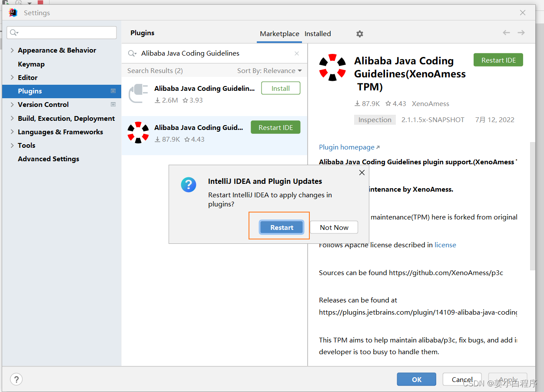544x392 pixels.
Task: Click the plugins.jetbrains.com releases URL text
Action: pyautogui.click(x=418, y=312)
